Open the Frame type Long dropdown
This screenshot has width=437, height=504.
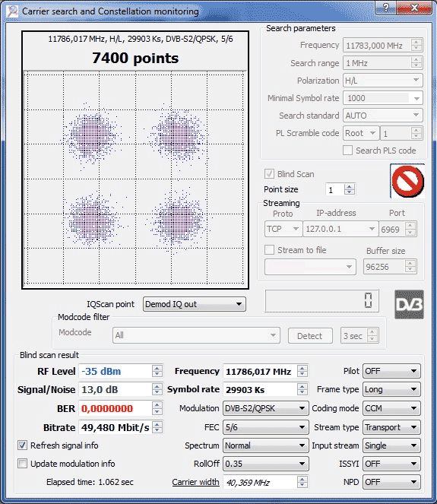[x=391, y=389]
